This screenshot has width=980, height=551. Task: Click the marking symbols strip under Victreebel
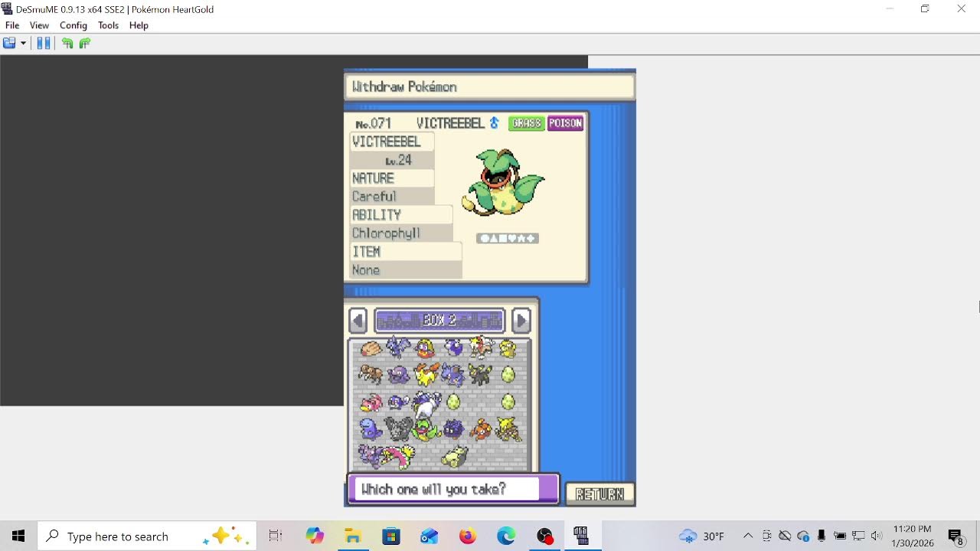coord(507,239)
